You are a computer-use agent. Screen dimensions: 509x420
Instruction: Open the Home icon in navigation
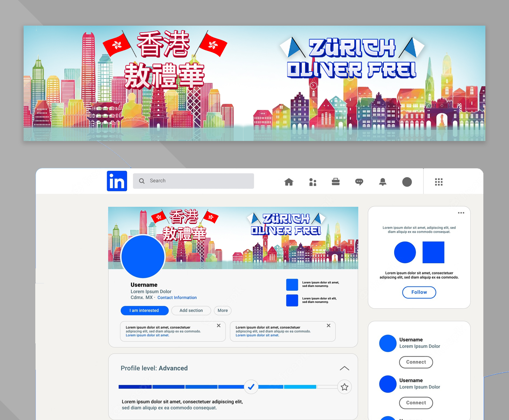point(289,182)
